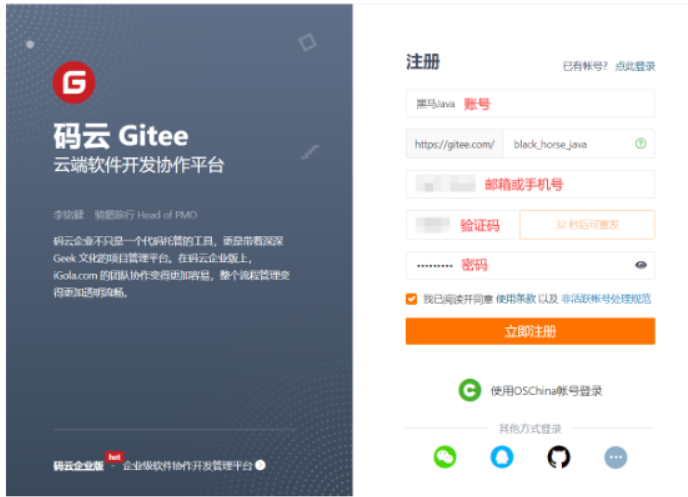Click the green OSChina logo icon
The width and height of the screenshot is (688, 497).
pyautogui.click(x=469, y=390)
